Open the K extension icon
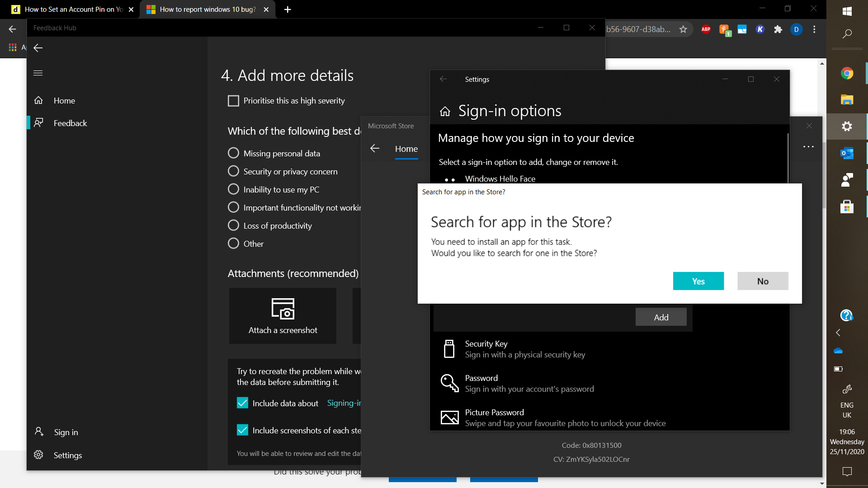 click(x=760, y=29)
